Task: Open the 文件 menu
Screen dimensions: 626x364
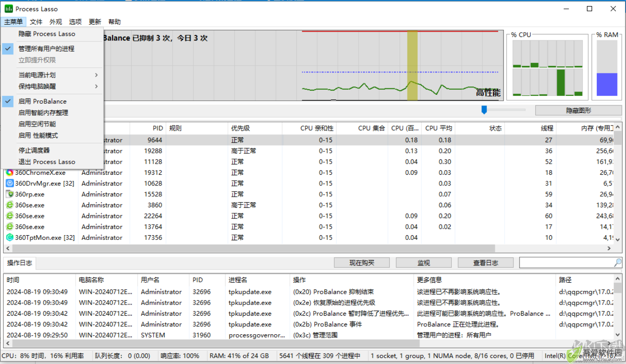Action: click(36, 21)
